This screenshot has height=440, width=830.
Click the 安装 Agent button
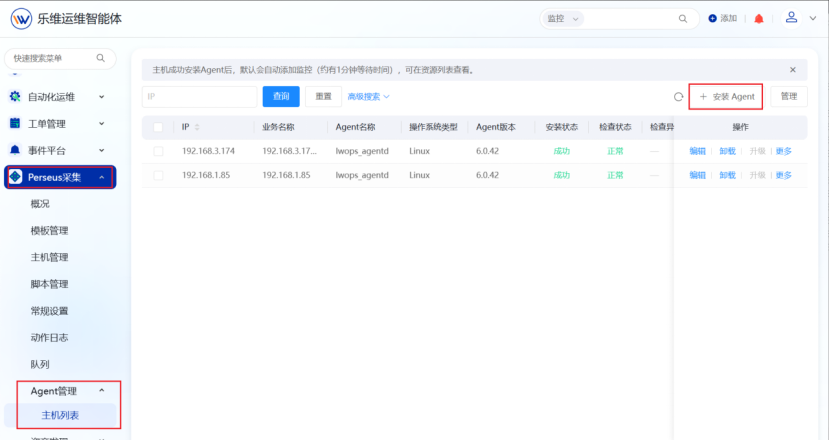[726, 96]
